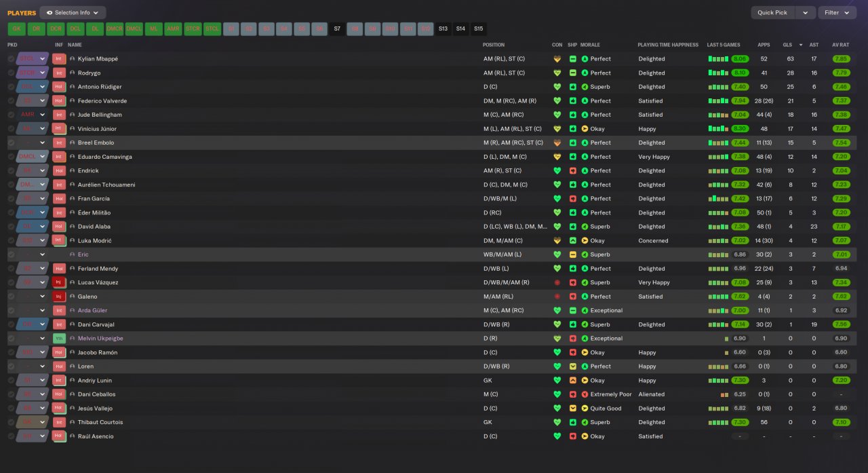Toggle the picked checkmark for Thibaut Courtois
The height and width of the screenshot is (473, 868).
coord(11,422)
